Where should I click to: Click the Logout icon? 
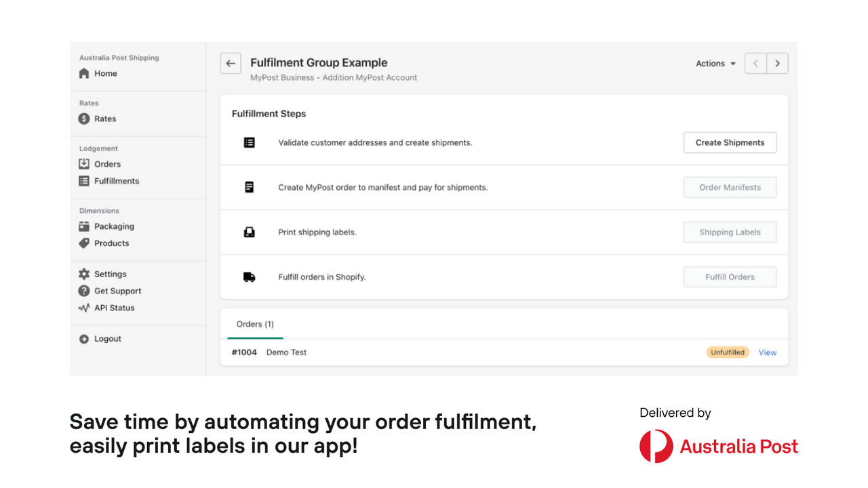click(84, 339)
